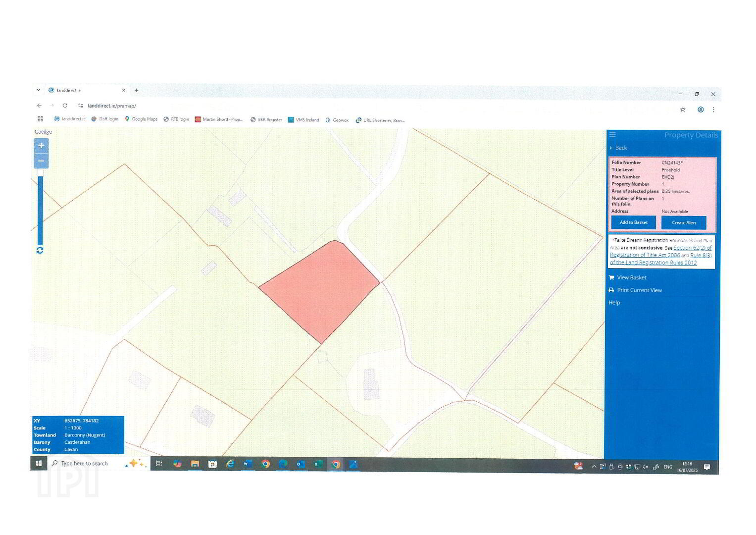Open the tab search dropdown arrow

[x=38, y=90]
